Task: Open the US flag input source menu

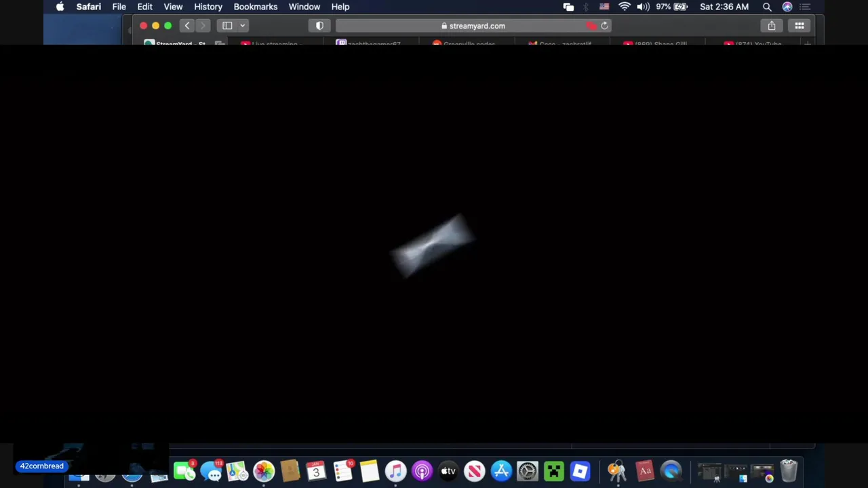Action: click(604, 7)
